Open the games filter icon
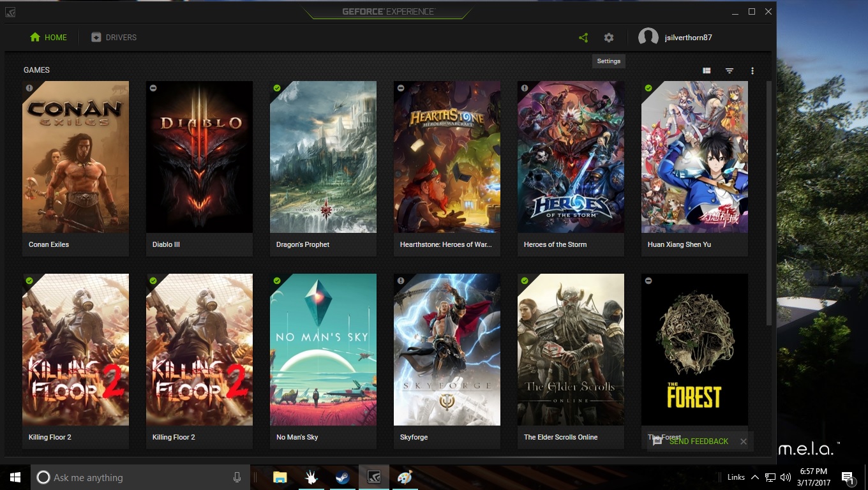868x490 pixels. pyautogui.click(x=730, y=71)
